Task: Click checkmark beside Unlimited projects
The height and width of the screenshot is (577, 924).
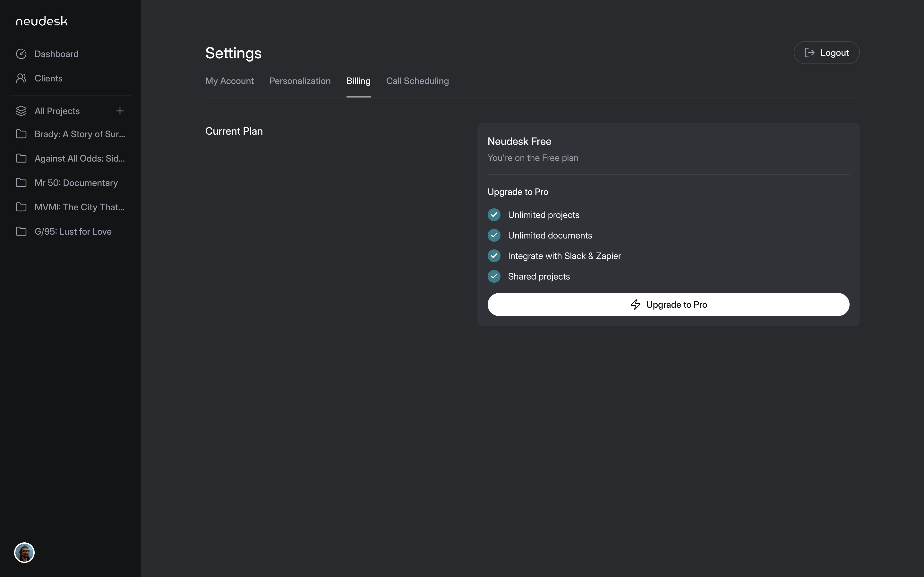Action: click(494, 215)
